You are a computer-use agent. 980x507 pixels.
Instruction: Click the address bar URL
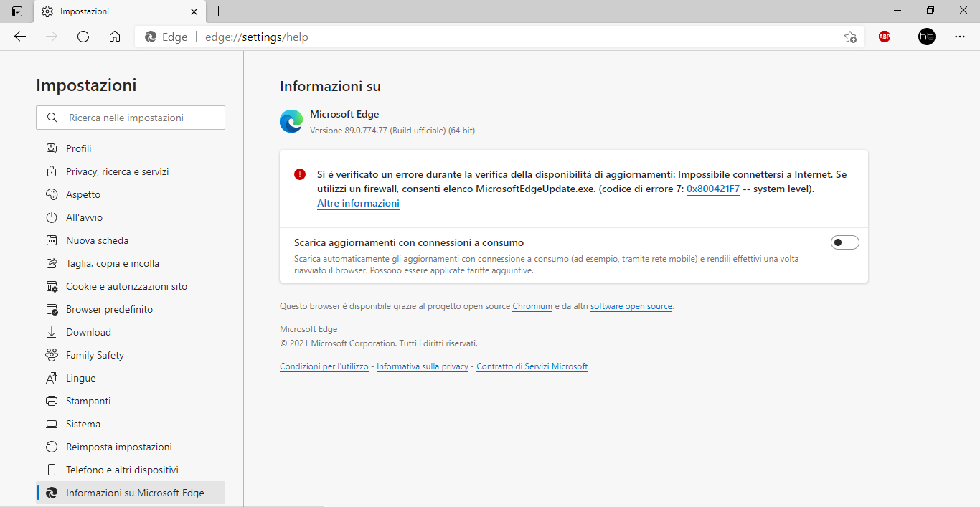coord(257,37)
